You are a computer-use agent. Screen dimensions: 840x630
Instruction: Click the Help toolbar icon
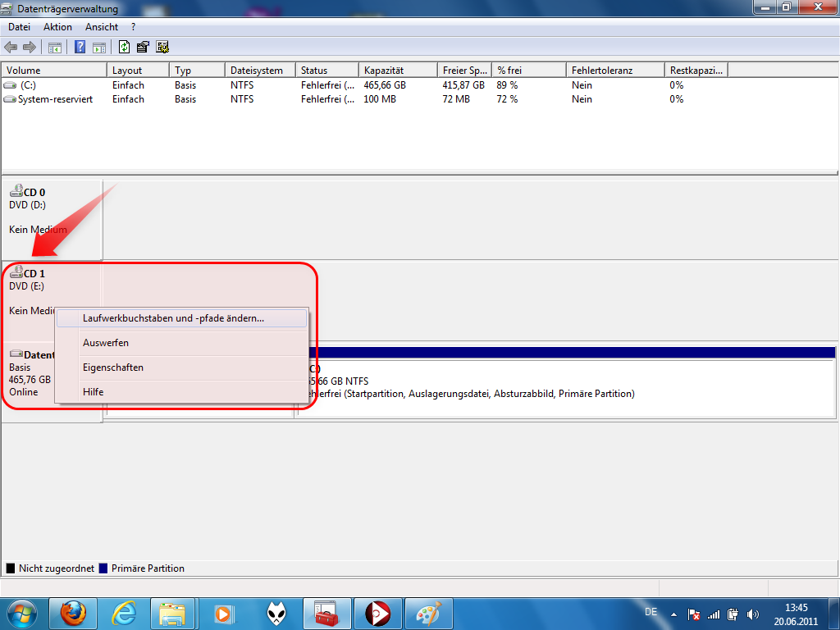pyautogui.click(x=80, y=47)
